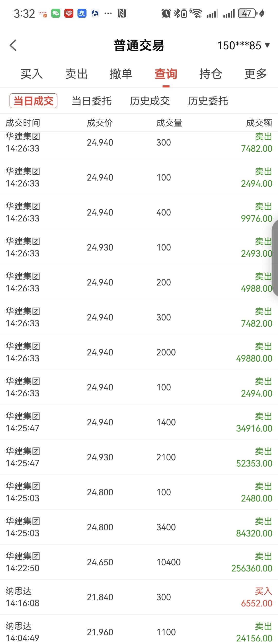This screenshot has width=278, height=644.
Task: Tap the Wi-Fi status icon
Action: click(196, 13)
